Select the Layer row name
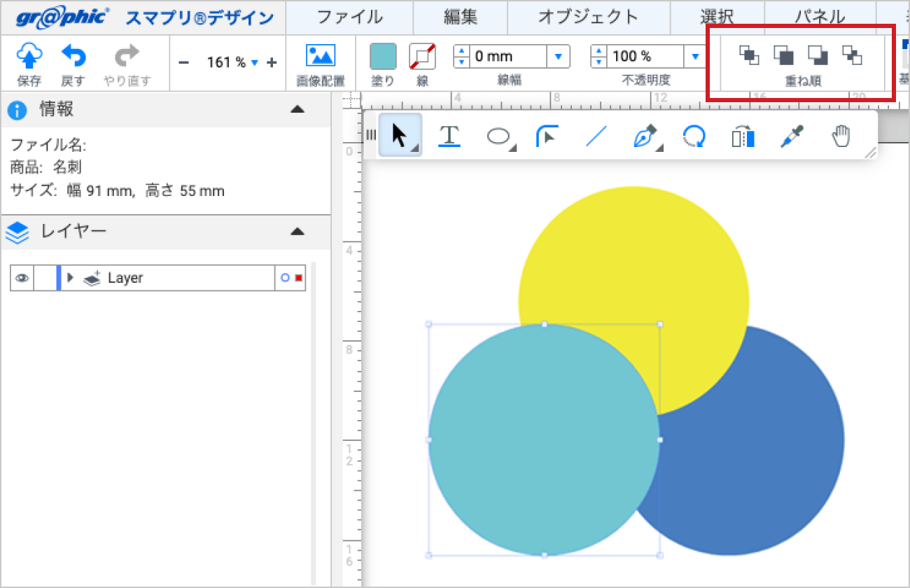910x588 pixels. (125, 278)
